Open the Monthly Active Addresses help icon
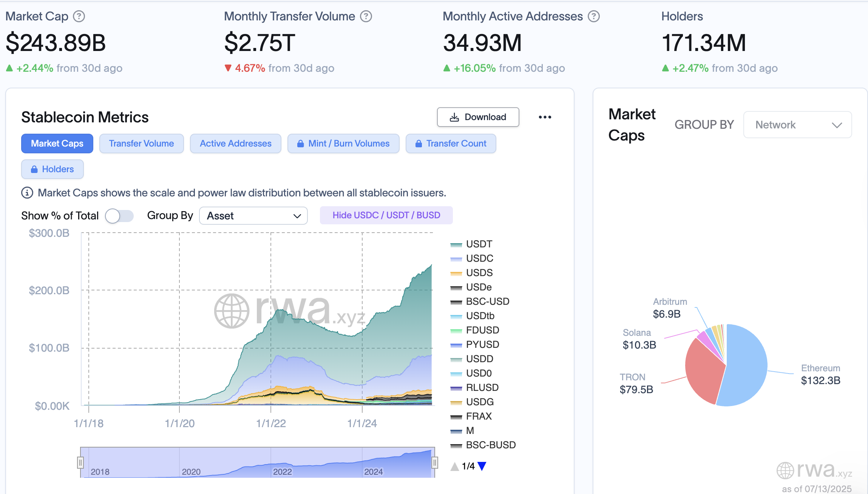 [x=593, y=16]
